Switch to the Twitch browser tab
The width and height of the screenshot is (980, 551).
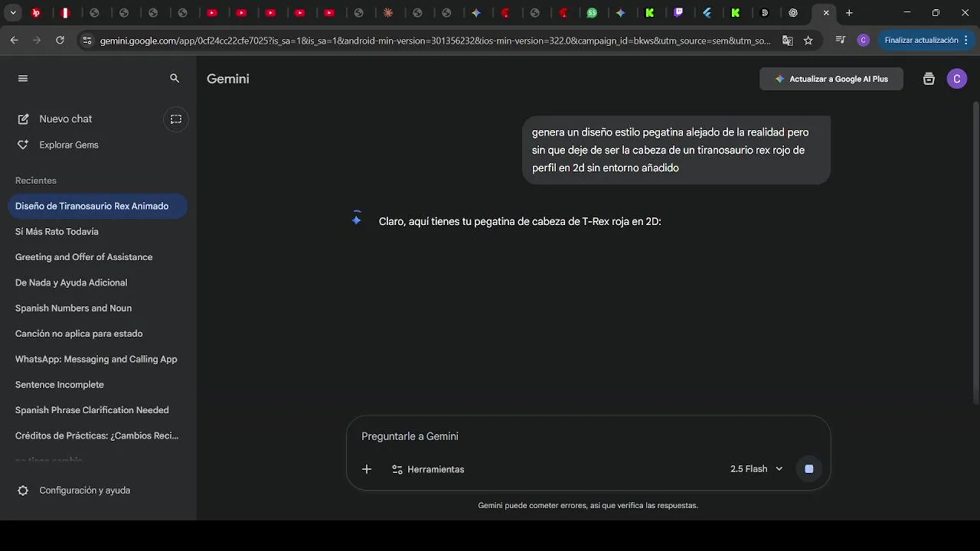click(678, 13)
